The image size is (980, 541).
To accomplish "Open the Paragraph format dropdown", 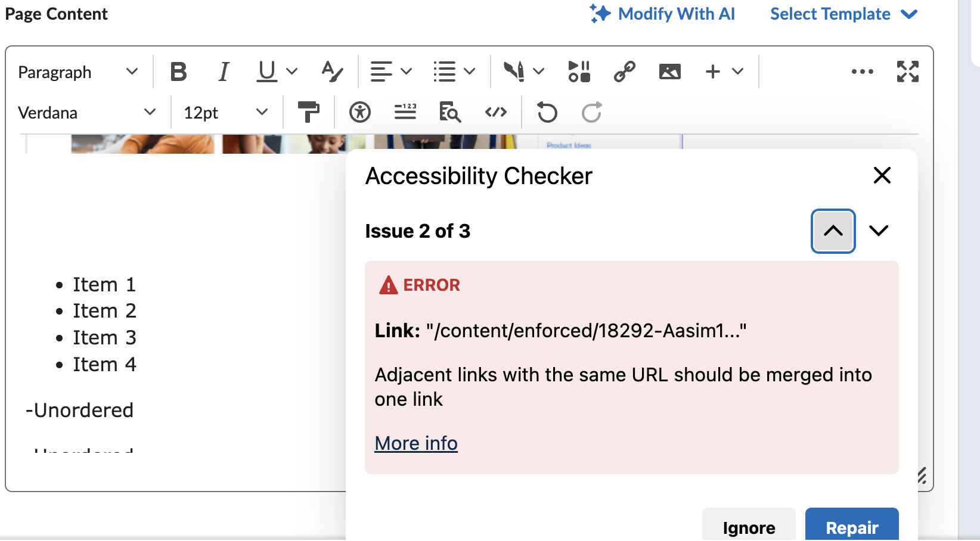I will point(78,72).
